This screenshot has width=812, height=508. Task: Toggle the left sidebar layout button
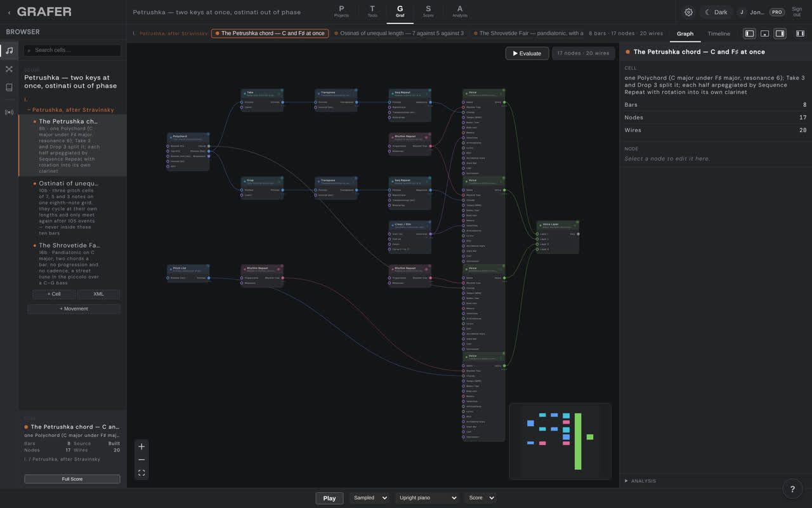pos(749,34)
